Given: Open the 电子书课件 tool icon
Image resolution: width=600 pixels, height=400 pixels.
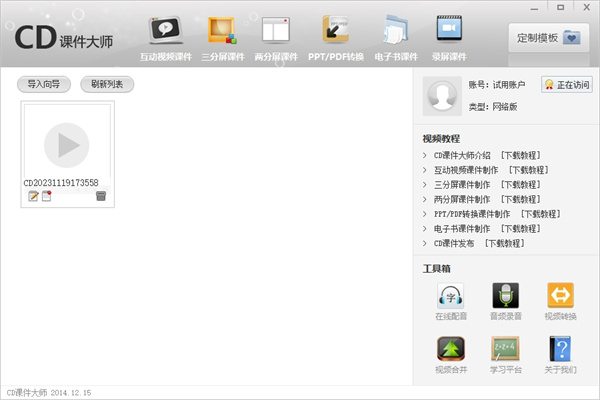Looking at the screenshot, I should (x=396, y=29).
